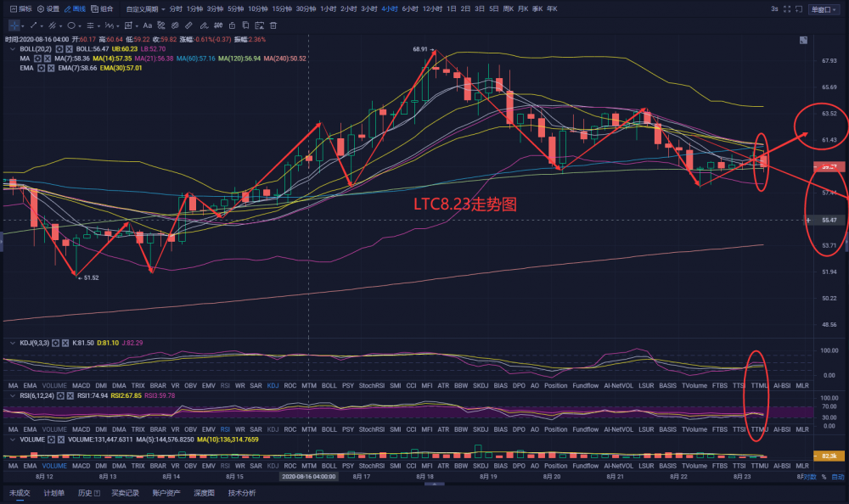Toggle StochRSI in the KDJ pane selector
Image resolution: width=849 pixels, height=504 pixels.
[372, 385]
